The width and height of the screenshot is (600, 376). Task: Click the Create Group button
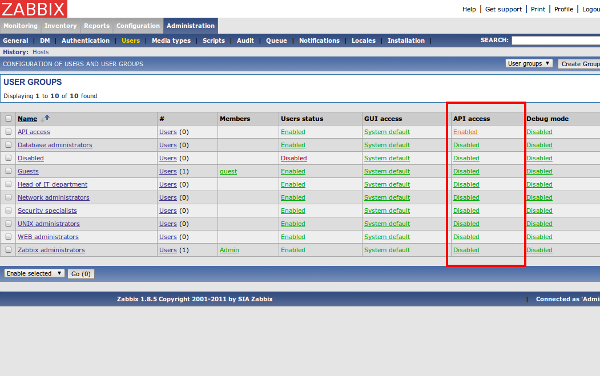tap(579, 63)
